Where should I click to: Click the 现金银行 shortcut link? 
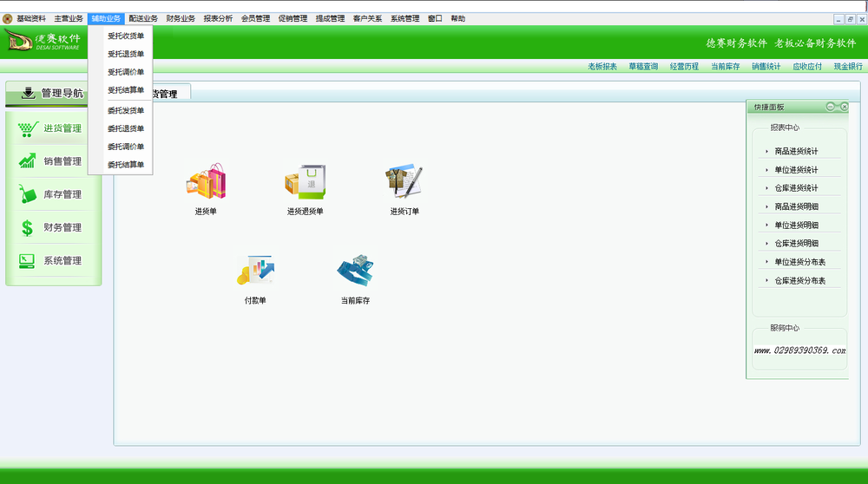[x=848, y=67]
